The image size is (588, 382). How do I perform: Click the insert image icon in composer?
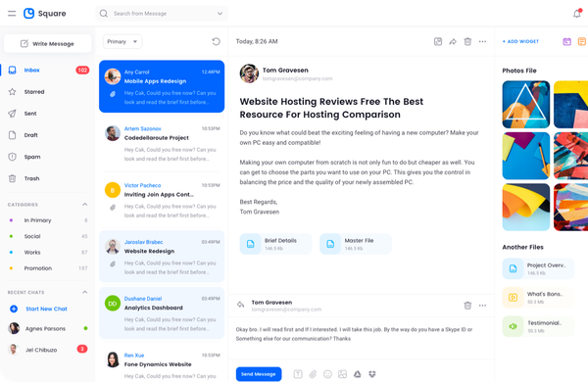(x=342, y=374)
